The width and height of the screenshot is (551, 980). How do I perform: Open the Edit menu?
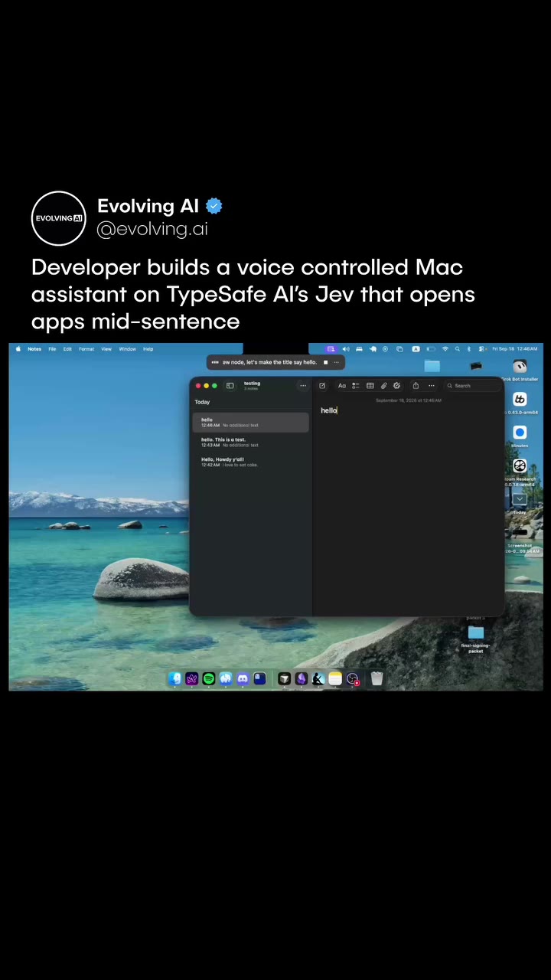pyautogui.click(x=67, y=349)
